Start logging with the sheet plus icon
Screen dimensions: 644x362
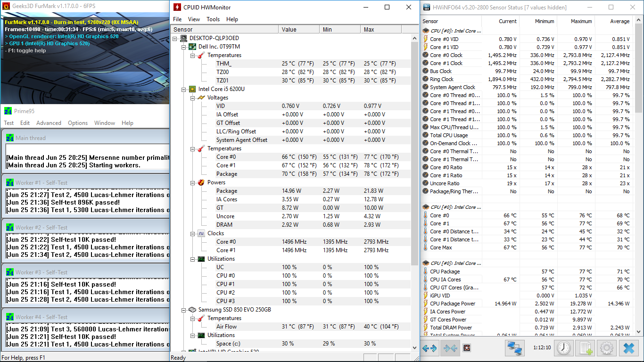585,349
